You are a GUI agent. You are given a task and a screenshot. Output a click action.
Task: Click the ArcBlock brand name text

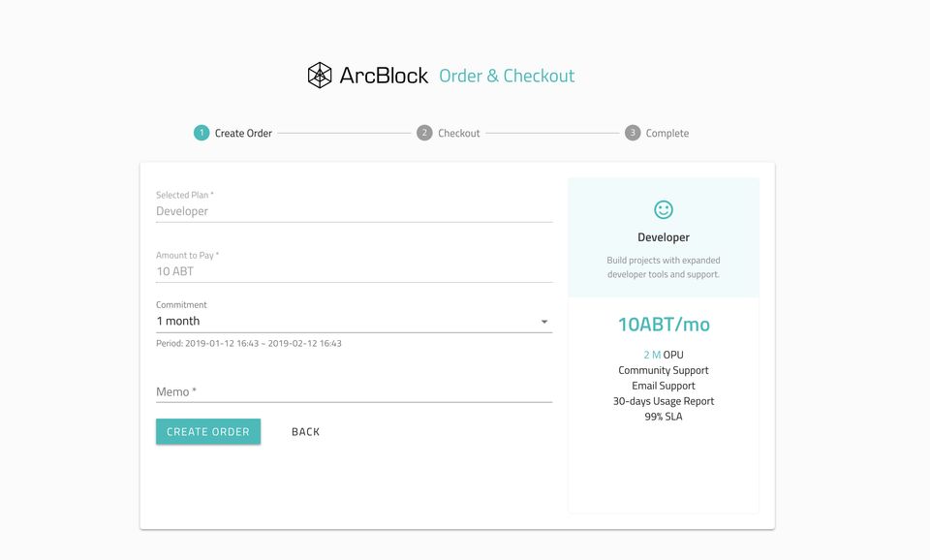(x=384, y=76)
